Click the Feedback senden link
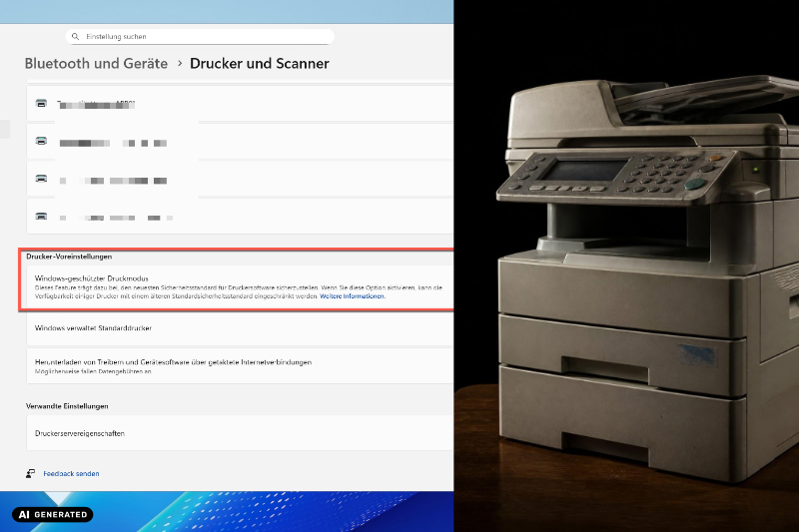The image size is (799, 532). coord(71,473)
